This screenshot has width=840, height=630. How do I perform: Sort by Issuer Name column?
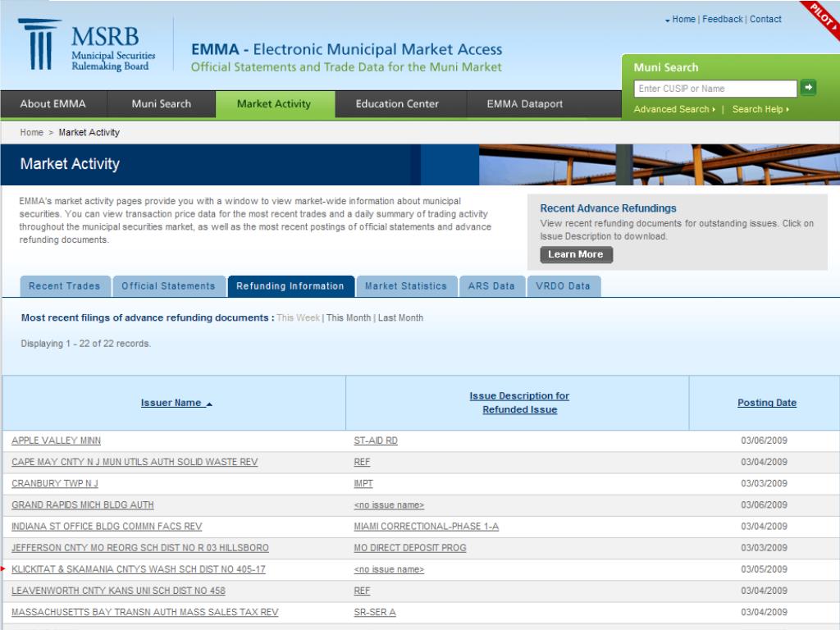pyautogui.click(x=176, y=403)
